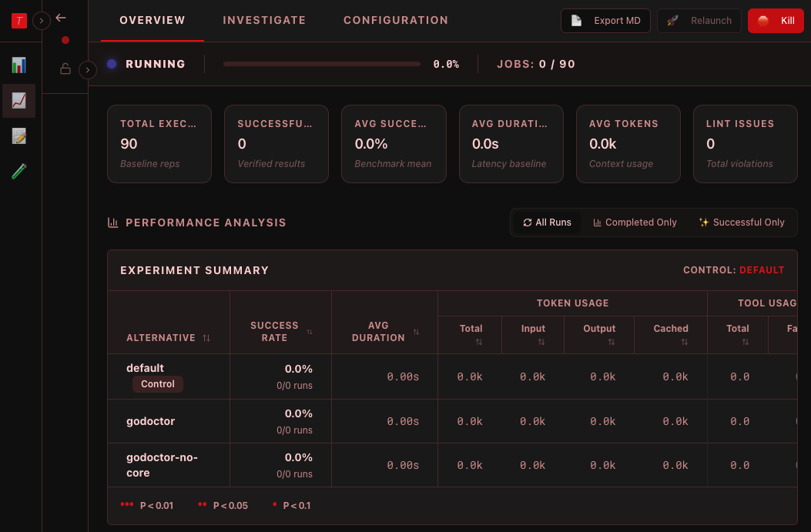This screenshot has height=532, width=811.
Task: Open the Configuration tab
Action: 396,20
